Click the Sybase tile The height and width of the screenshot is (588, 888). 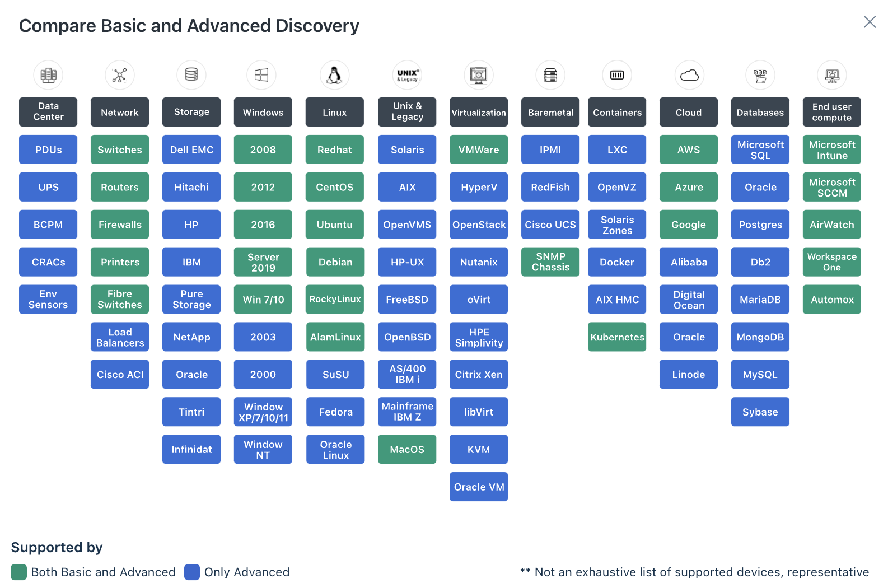click(x=760, y=412)
